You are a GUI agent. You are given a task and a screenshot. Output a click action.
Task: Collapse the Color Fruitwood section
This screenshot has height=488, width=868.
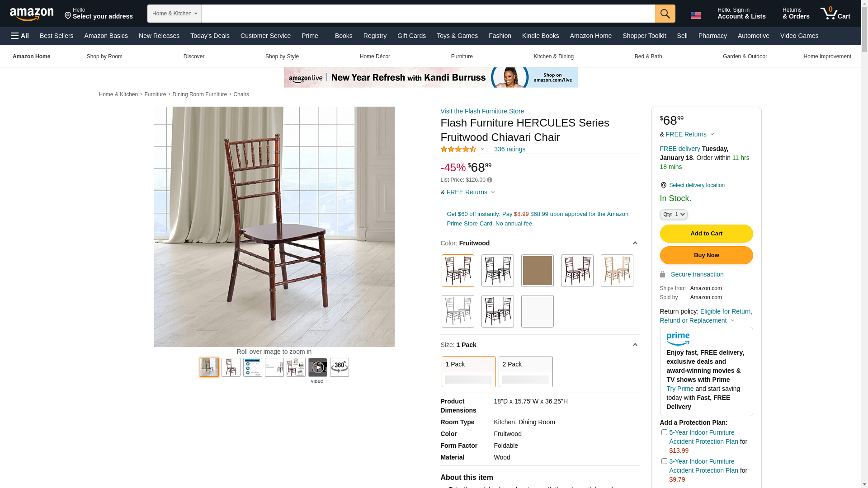pyautogui.click(x=635, y=243)
